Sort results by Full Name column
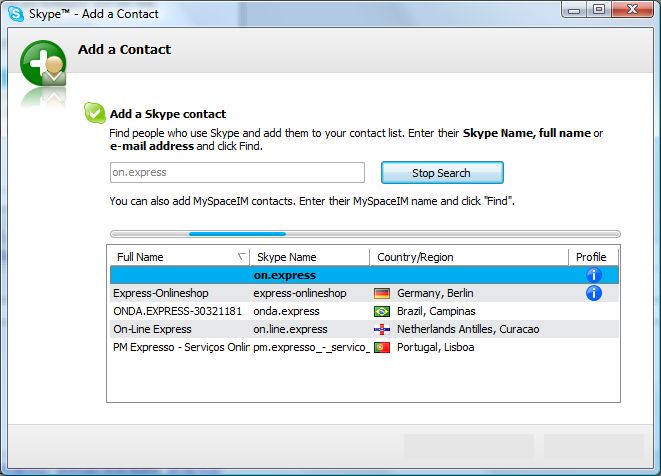Screen dimensions: 661x476 [175, 257]
